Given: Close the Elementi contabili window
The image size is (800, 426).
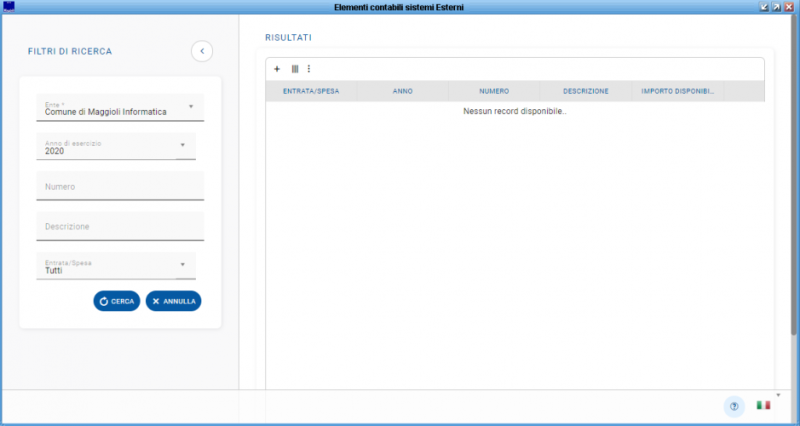Looking at the screenshot, I should pyautogui.click(x=789, y=7).
